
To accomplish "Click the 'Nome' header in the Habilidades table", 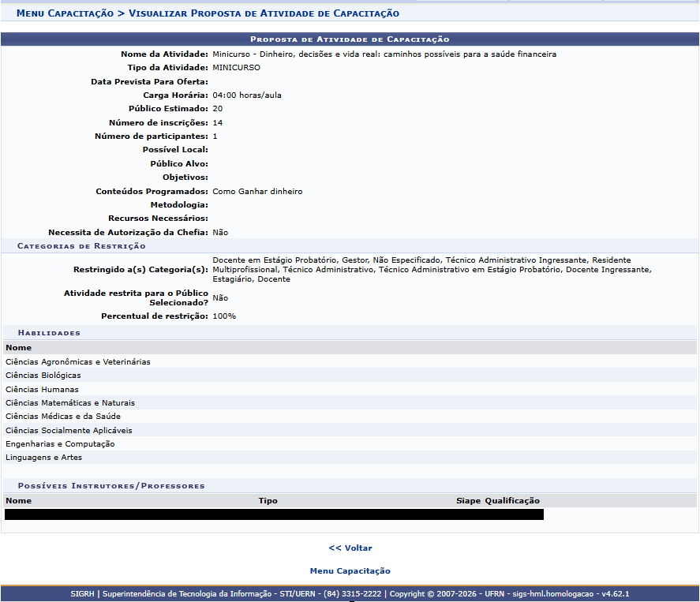I will 18,348.
